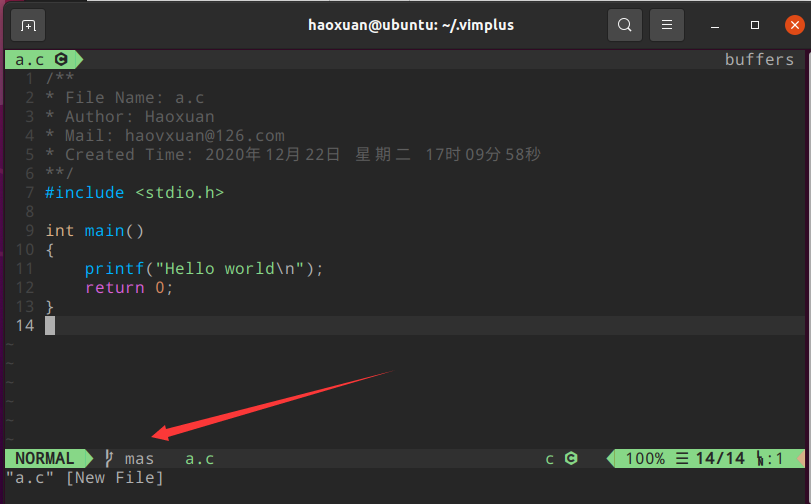Click the return 0; statement
Viewport: 811px width, 504px height.
(129, 288)
